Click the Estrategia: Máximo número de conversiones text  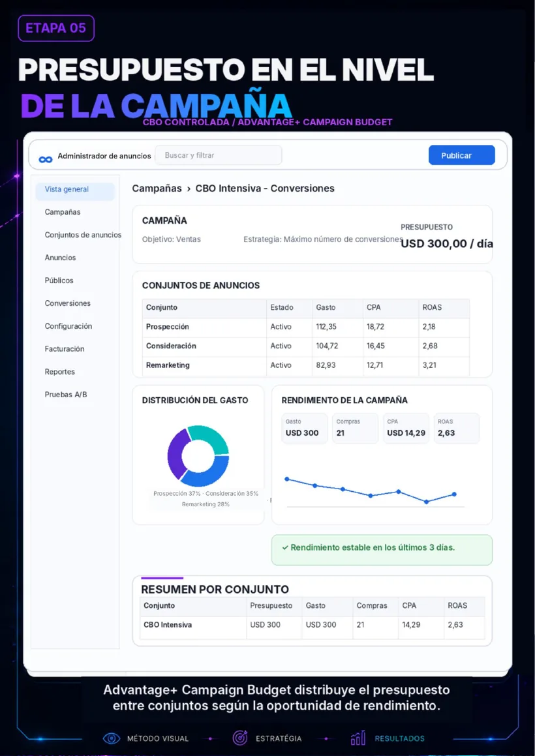[x=323, y=239]
